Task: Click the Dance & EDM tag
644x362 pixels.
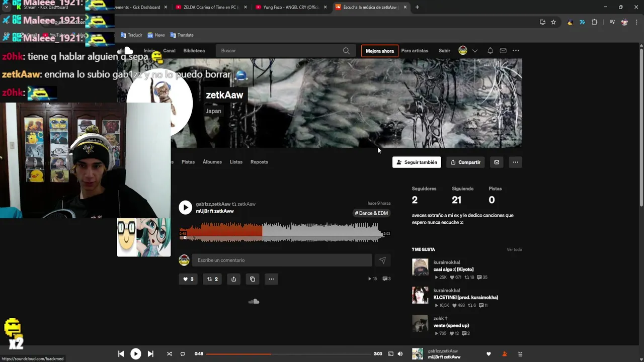Action: tap(371, 213)
